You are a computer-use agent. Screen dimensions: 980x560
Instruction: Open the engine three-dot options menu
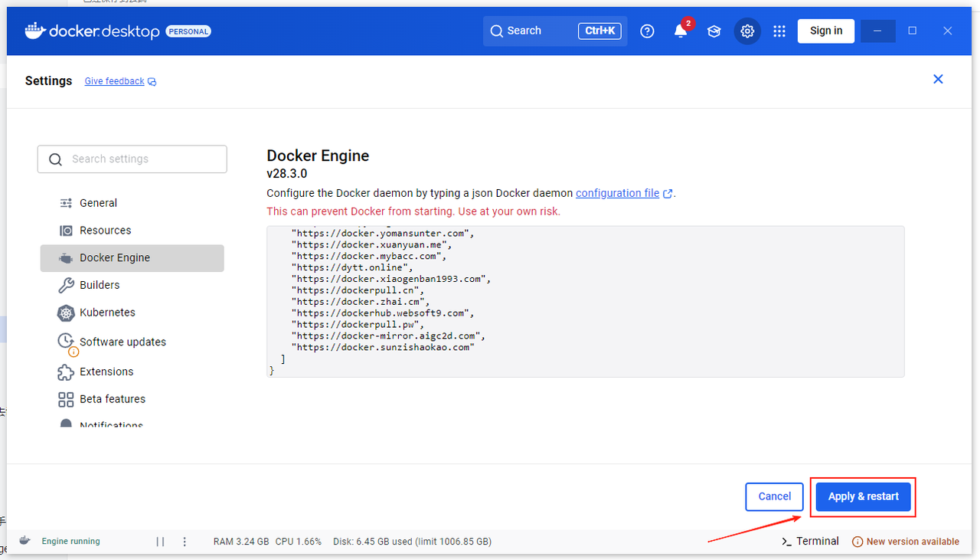[185, 542]
